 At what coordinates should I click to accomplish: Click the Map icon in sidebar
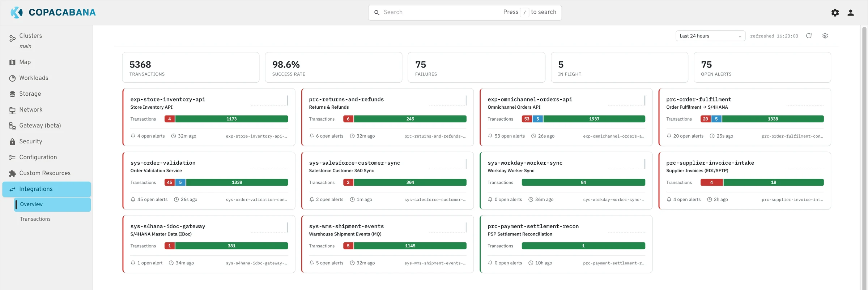click(12, 62)
